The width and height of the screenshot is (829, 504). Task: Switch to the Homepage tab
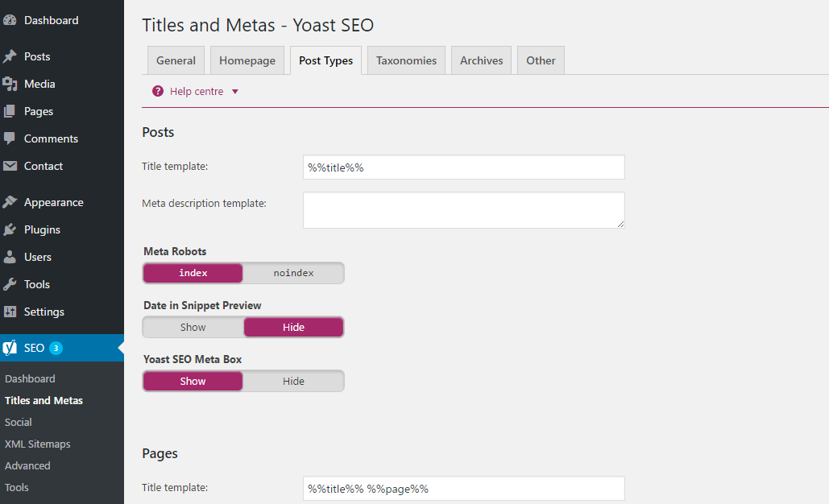(x=247, y=60)
